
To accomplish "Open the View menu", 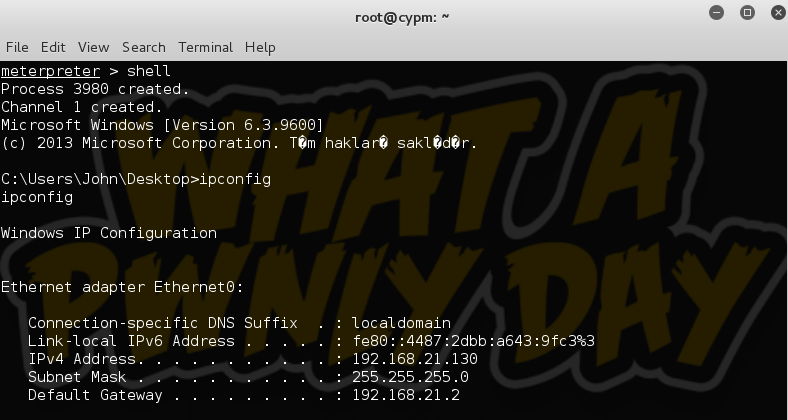I will (93, 47).
